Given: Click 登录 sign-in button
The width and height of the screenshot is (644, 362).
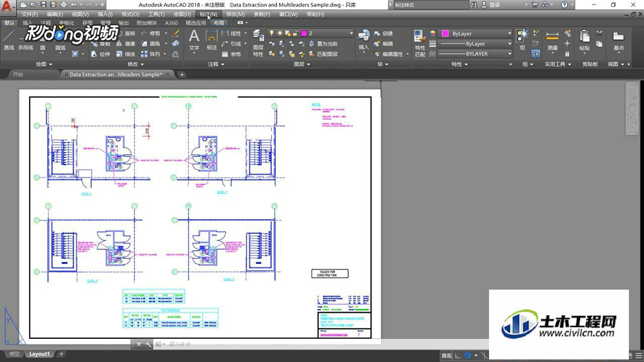Looking at the screenshot, I should click(489, 5).
